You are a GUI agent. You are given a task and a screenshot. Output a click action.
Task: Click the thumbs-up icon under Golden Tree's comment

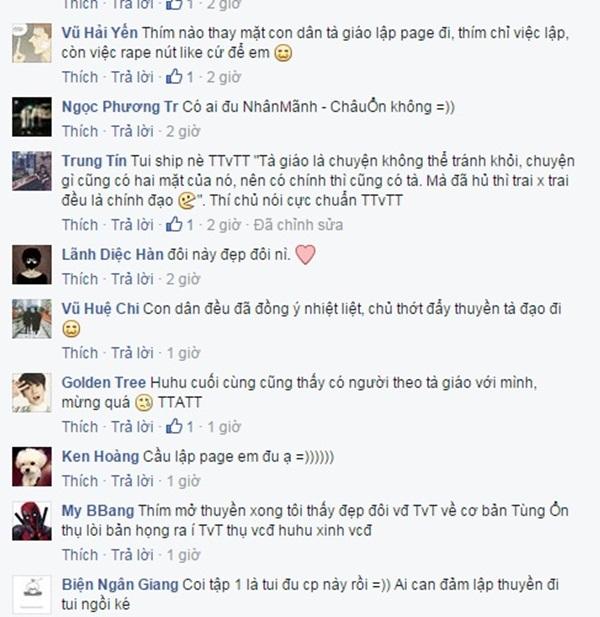[174, 426]
